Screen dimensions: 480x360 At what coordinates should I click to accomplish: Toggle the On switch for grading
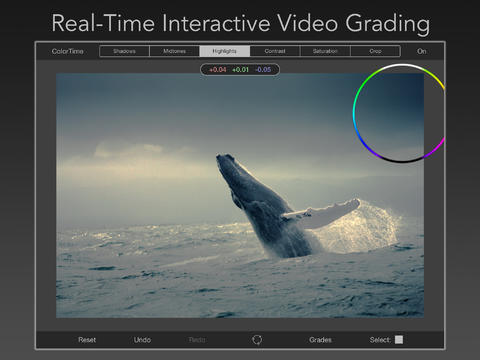point(422,51)
